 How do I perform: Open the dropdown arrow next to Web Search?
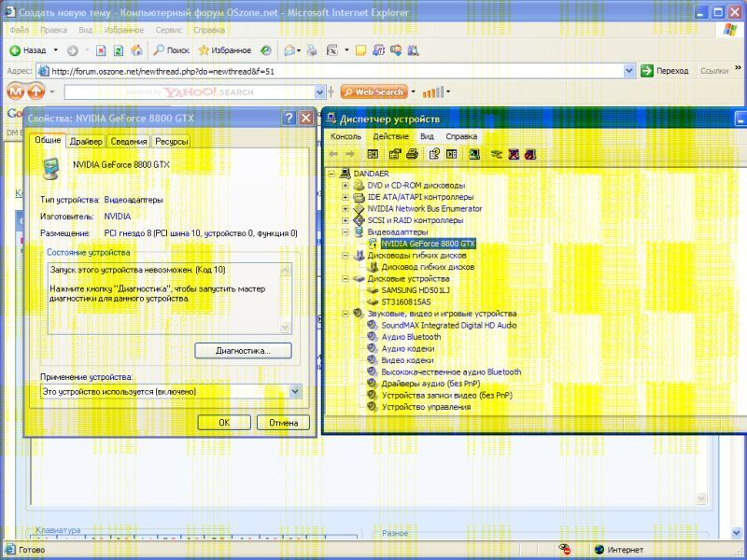(413, 91)
